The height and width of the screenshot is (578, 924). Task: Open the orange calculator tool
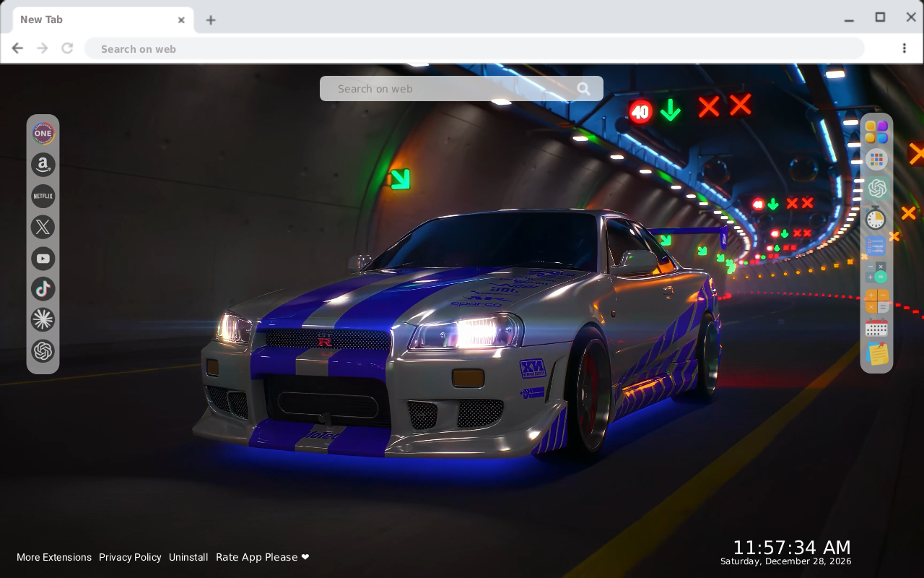pos(876,301)
